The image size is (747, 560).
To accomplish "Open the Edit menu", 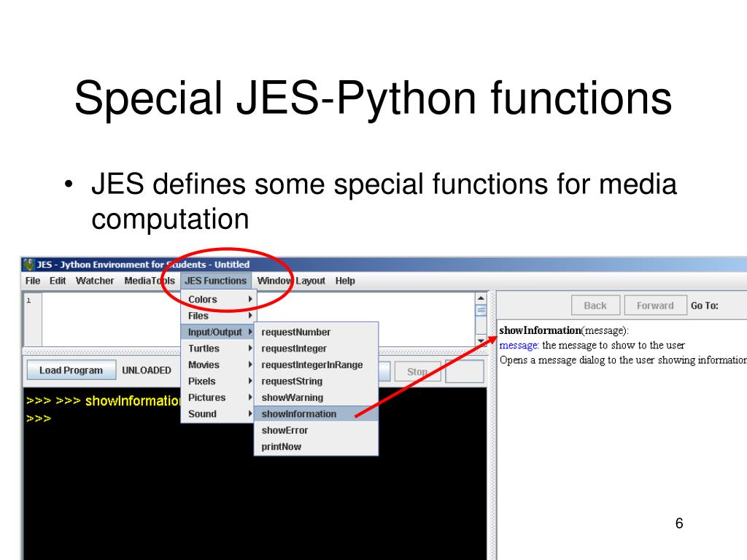I will point(58,281).
